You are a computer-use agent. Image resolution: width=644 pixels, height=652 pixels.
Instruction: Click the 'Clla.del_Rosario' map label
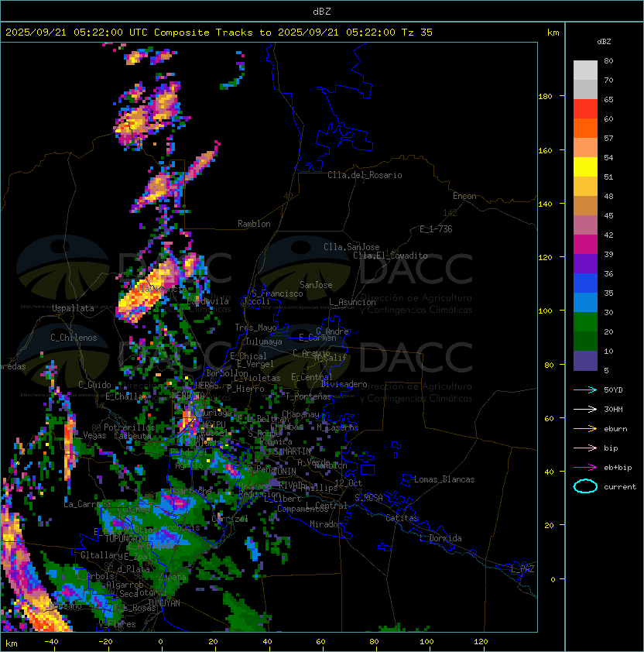coord(365,175)
